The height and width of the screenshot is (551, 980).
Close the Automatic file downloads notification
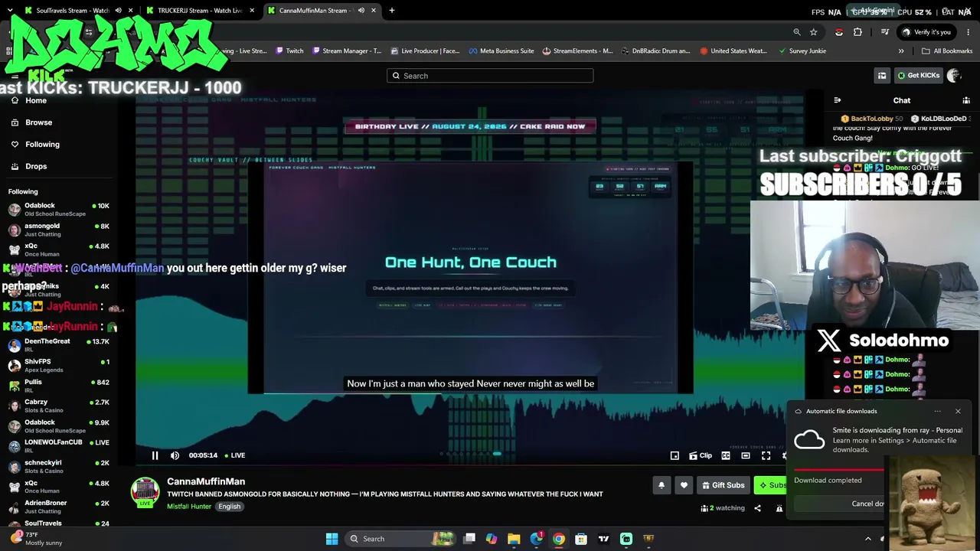[x=958, y=411]
